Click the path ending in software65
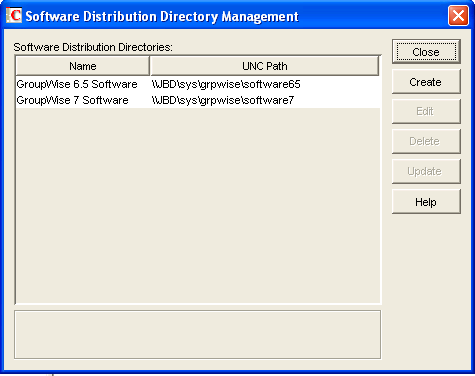This screenshot has height=376, width=475. click(x=226, y=84)
